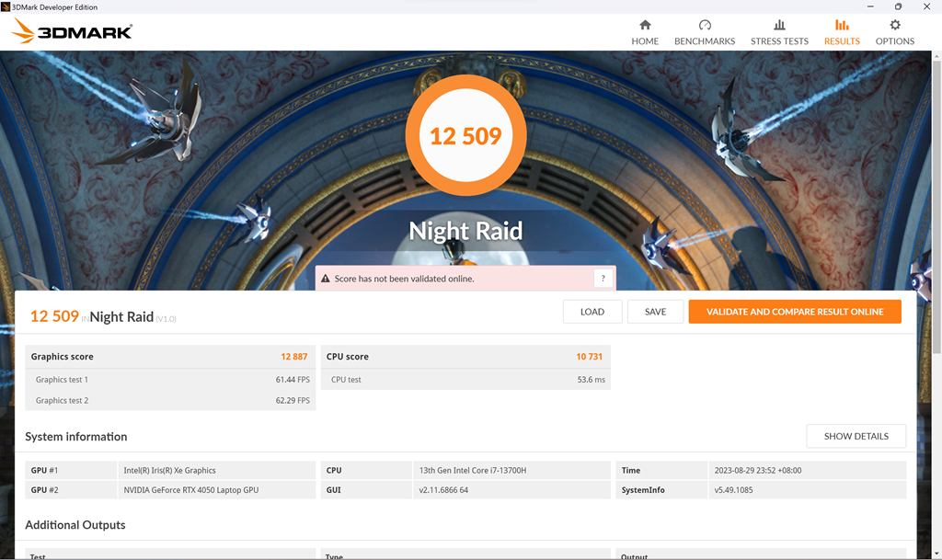Restore the window using title bar button
This screenshot has height=560, width=942.
tap(898, 6)
